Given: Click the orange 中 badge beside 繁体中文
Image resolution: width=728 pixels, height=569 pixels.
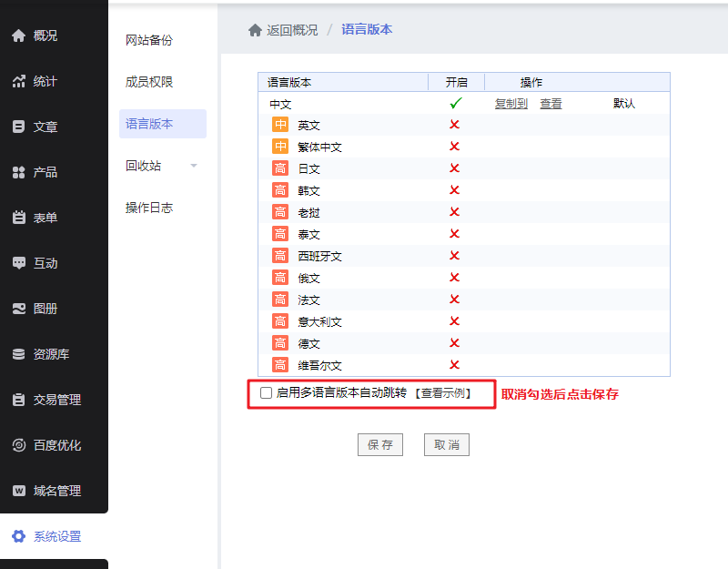Looking at the screenshot, I should pos(280,147).
